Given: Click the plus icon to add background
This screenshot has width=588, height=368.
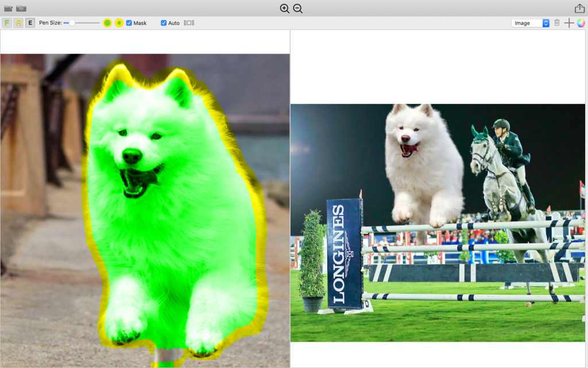Looking at the screenshot, I should [568, 23].
